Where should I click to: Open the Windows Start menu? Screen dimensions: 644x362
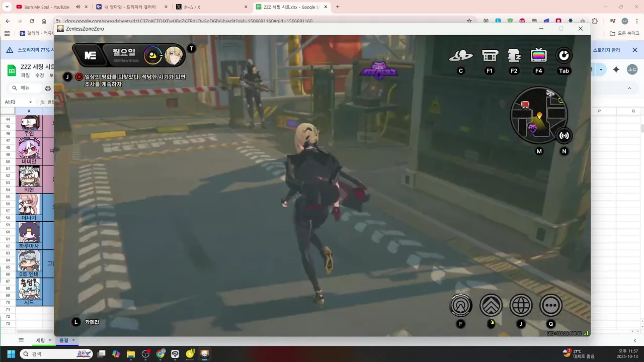pos(11,354)
